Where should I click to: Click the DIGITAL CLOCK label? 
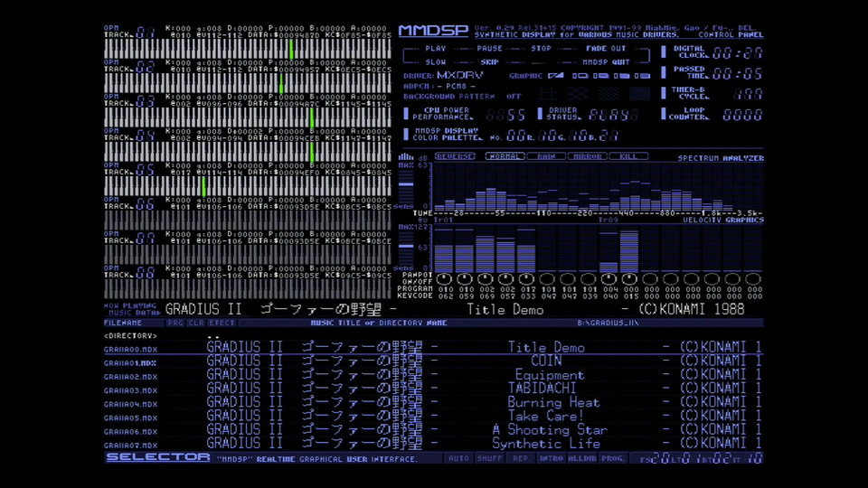(690, 52)
